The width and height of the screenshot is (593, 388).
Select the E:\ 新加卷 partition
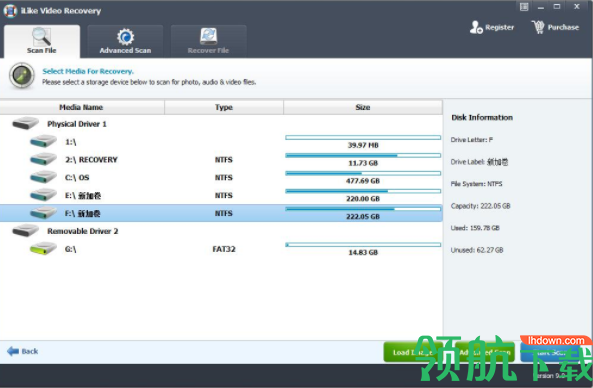[221, 195]
